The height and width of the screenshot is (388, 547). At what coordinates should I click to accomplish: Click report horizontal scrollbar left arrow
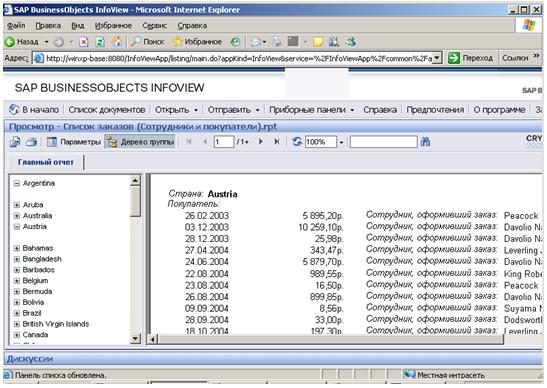[153, 339]
